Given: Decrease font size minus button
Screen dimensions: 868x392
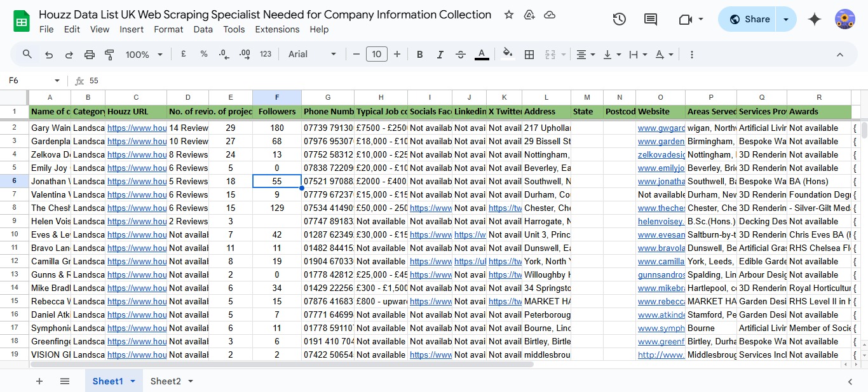Looking at the screenshot, I should point(356,55).
